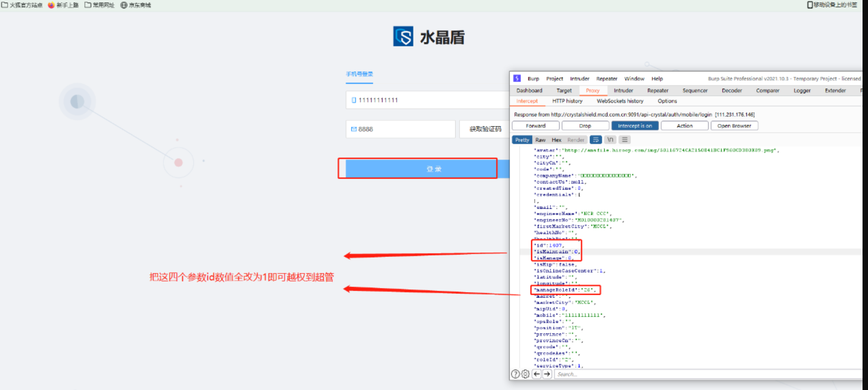Image resolution: width=868 pixels, height=390 pixels.
Task: Switch message view to Raw
Action: point(540,140)
